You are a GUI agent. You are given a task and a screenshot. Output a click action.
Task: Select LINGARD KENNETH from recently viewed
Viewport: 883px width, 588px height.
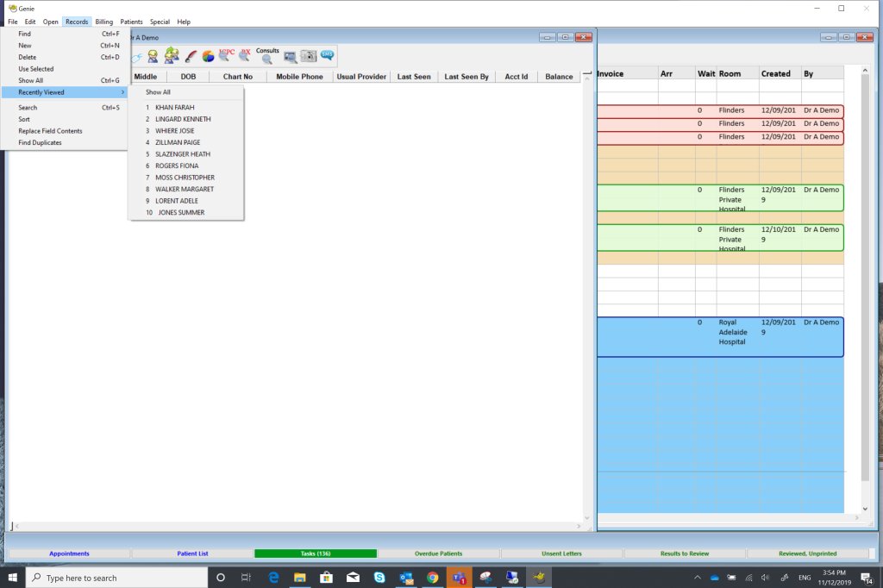(186, 119)
